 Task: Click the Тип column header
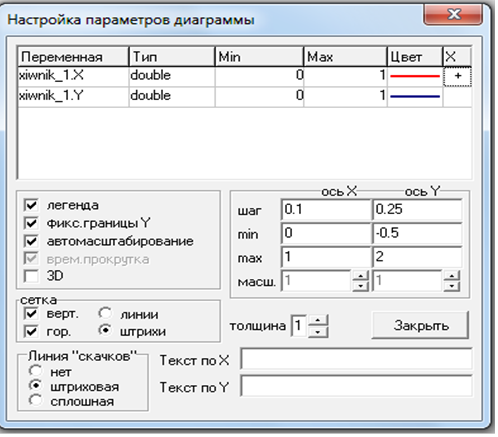172,57
